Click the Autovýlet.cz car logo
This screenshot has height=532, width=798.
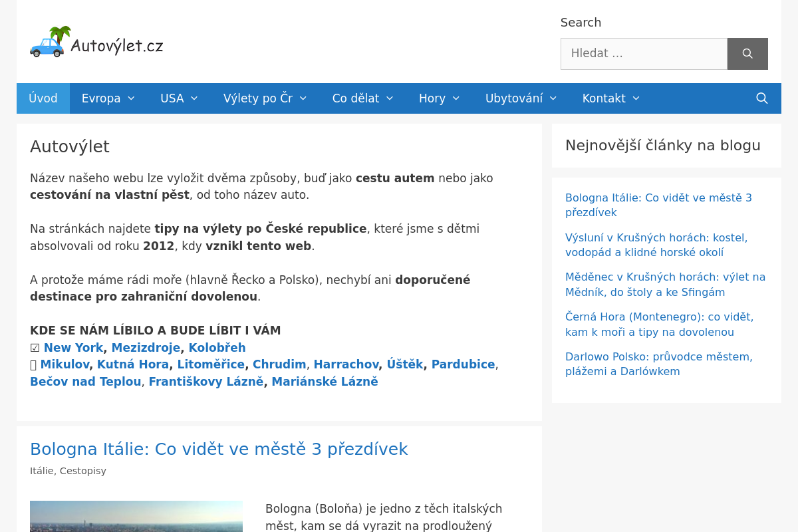tap(96, 42)
